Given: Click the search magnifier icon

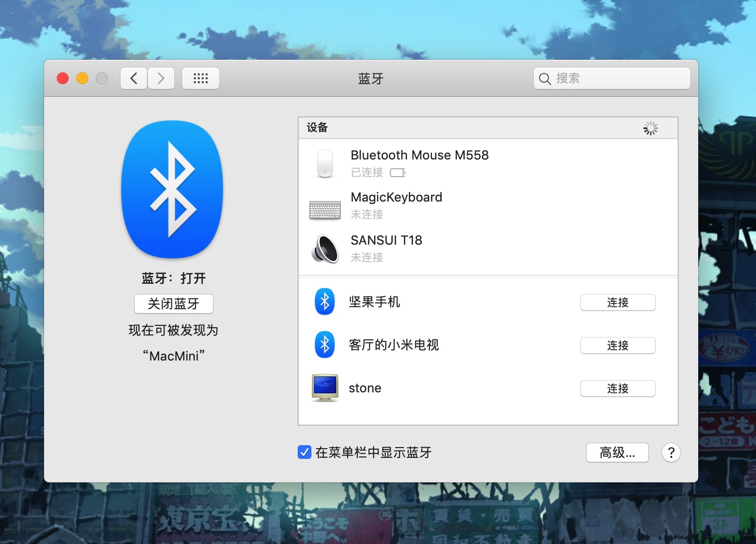Looking at the screenshot, I should (x=545, y=78).
